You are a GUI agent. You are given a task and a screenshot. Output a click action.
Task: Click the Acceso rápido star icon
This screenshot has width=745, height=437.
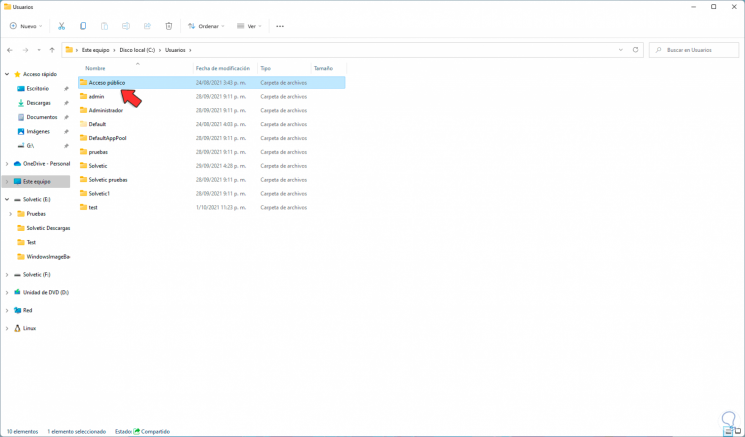pos(18,75)
